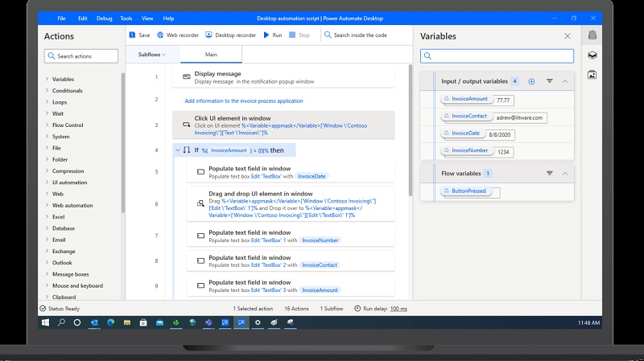644x361 pixels.
Task: Open the Tools menu
Action: tap(126, 18)
